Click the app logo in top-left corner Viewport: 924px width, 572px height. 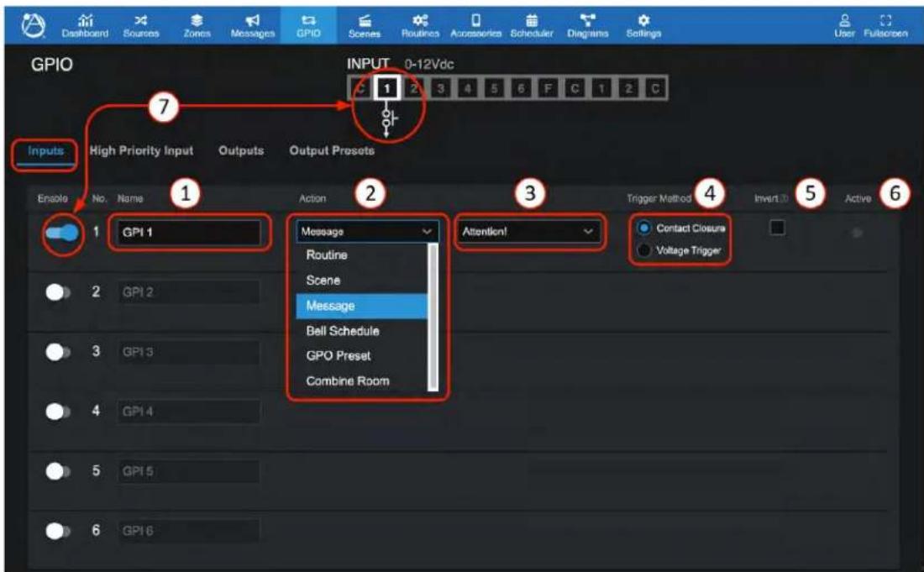33,25
